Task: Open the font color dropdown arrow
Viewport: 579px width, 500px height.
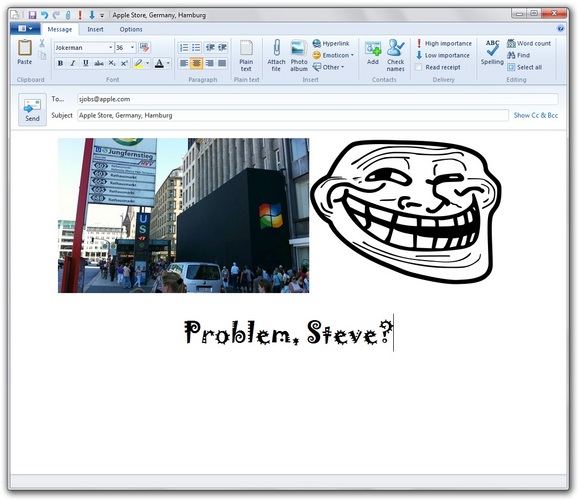Action: tap(168, 64)
